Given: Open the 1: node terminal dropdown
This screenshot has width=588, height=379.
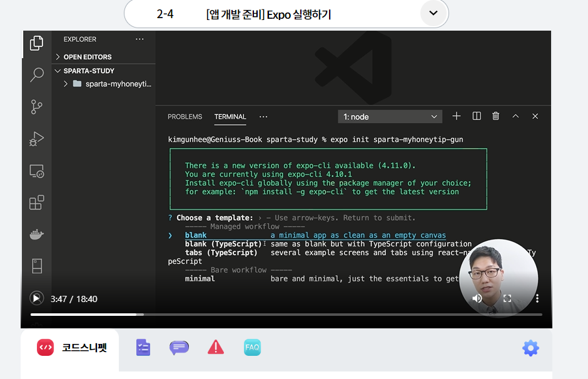Looking at the screenshot, I should pos(390,116).
